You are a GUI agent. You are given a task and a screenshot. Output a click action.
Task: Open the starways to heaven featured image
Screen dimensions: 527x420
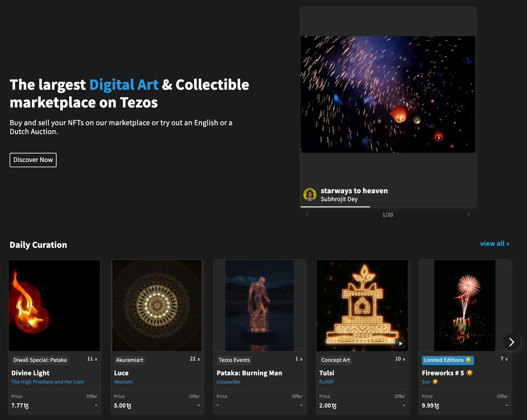pos(388,94)
